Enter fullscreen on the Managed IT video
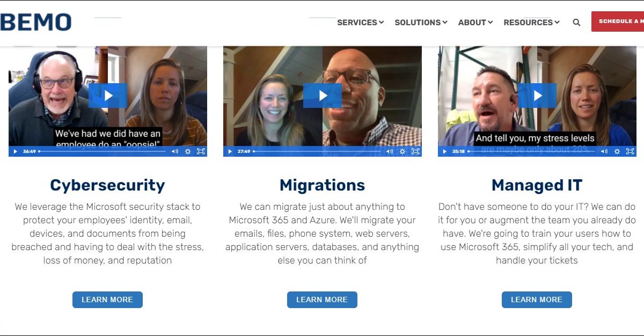 [x=630, y=151]
